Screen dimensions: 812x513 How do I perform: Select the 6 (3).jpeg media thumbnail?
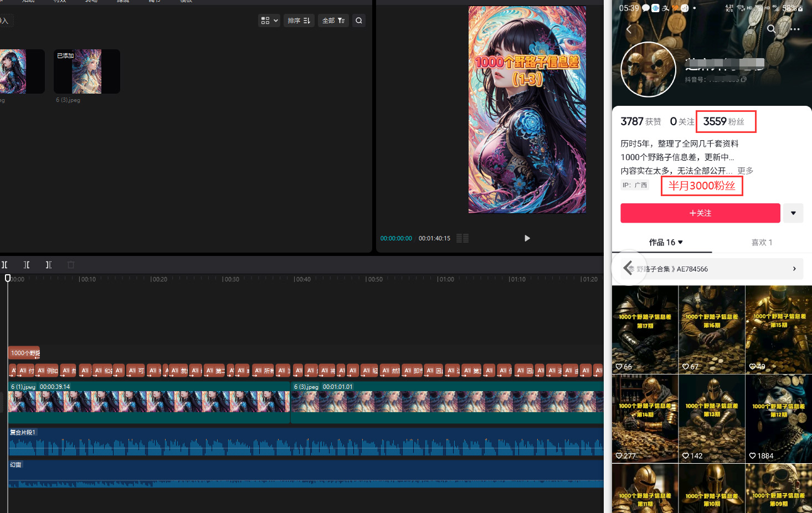point(87,71)
